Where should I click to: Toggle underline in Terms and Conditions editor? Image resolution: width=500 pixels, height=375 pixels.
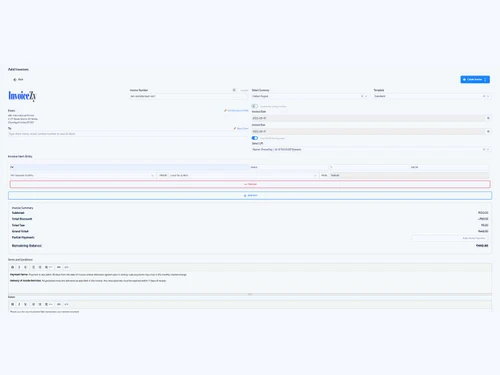pos(25,267)
